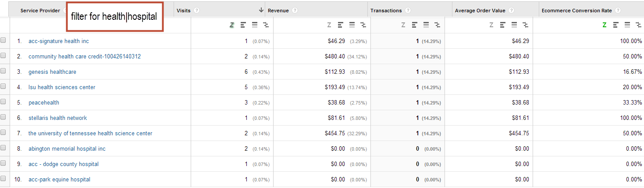Image resolution: width=644 pixels, height=188 pixels.
Task: Open the genesis healthcare provider link
Action: 52,72
